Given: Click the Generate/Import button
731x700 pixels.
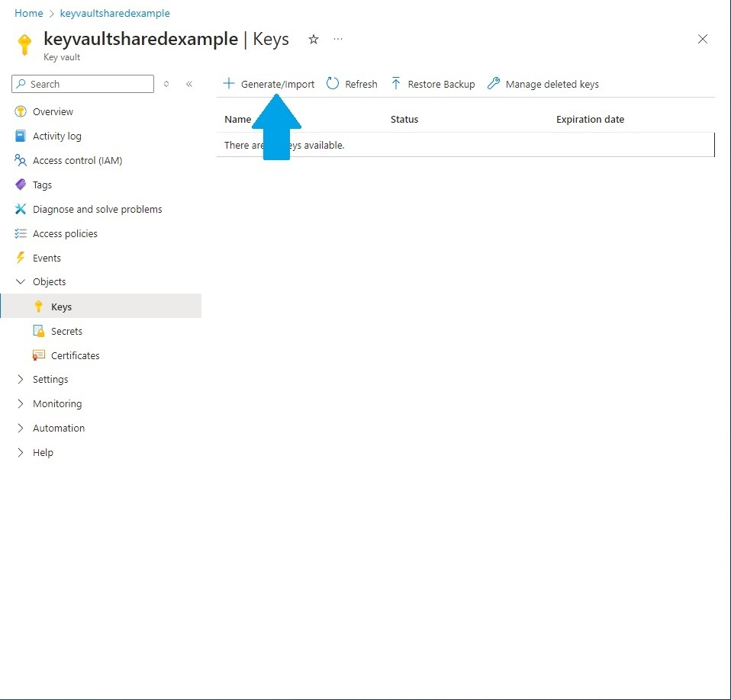Looking at the screenshot, I should coord(269,84).
